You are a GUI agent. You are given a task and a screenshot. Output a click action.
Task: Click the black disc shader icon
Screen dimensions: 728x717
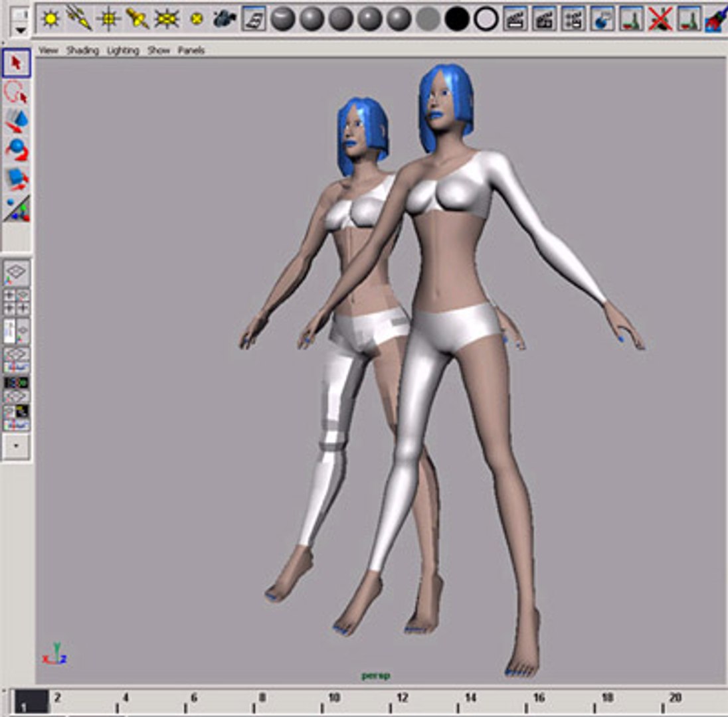[x=457, y=19]
